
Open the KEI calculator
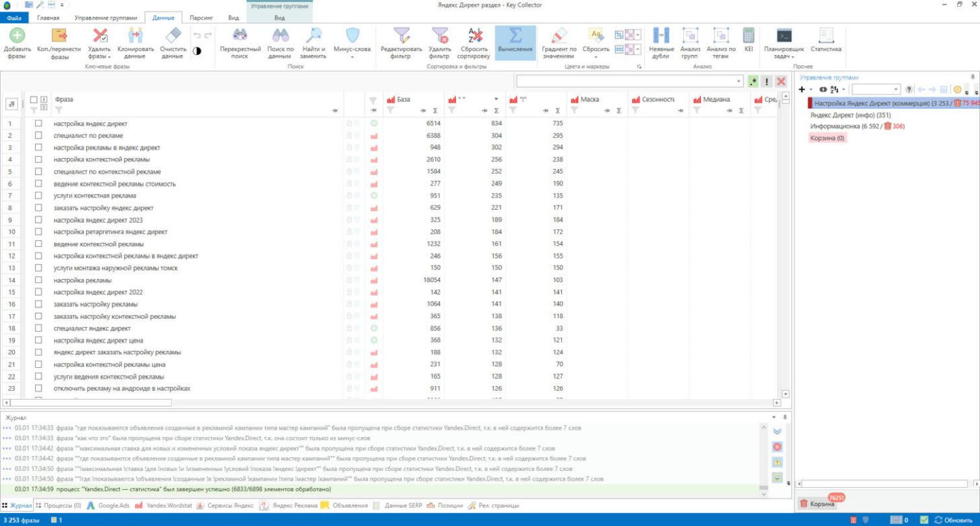click(749, 40)
